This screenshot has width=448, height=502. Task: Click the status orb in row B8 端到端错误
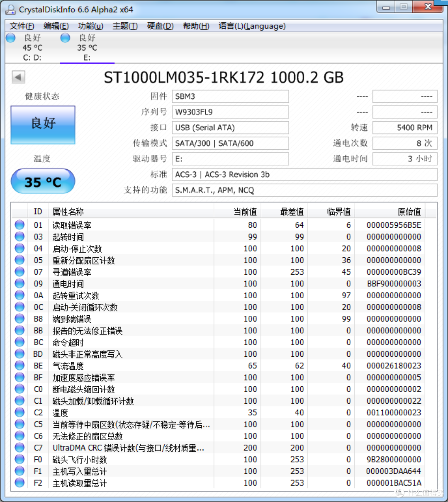click(19, 319)
